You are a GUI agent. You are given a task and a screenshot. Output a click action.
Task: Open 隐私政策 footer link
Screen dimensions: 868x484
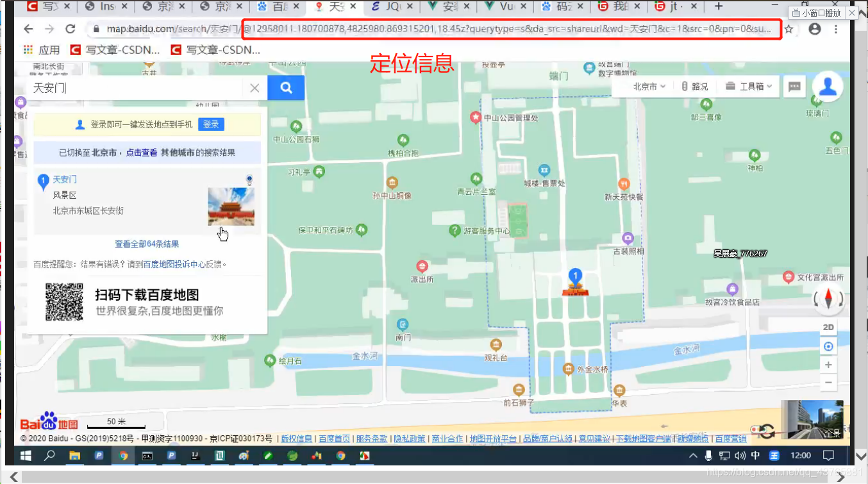coord(410,439)
